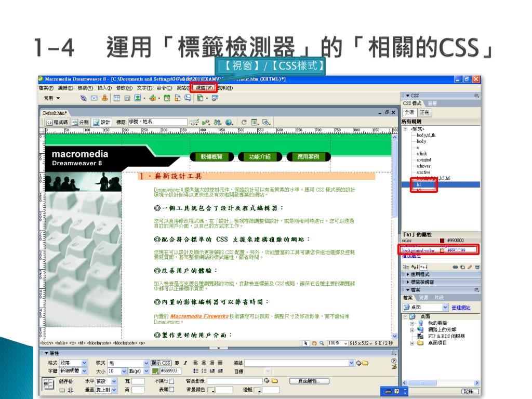This screenshot has width=532, height=399.
Task: Insert hyperlink icon in Insert bar
Action: point(84,98)
